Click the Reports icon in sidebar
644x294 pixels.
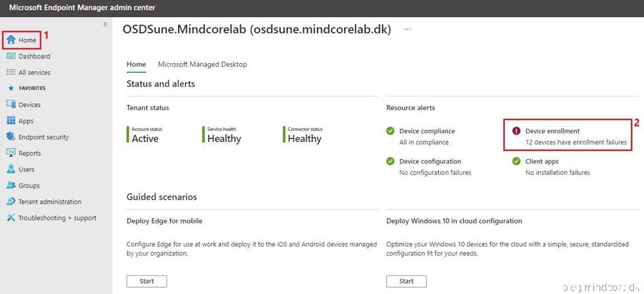(x=11, y=153)
